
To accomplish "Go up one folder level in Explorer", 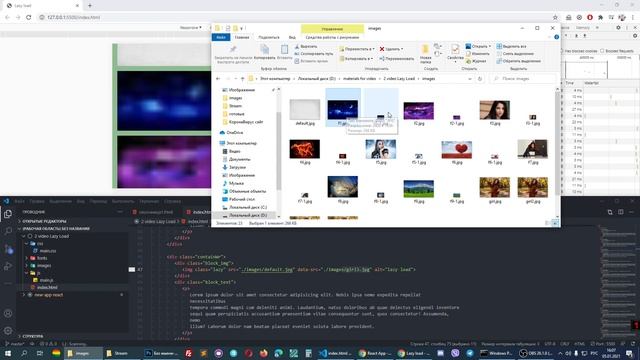I will pyautogui.click(x=242, y=79).
